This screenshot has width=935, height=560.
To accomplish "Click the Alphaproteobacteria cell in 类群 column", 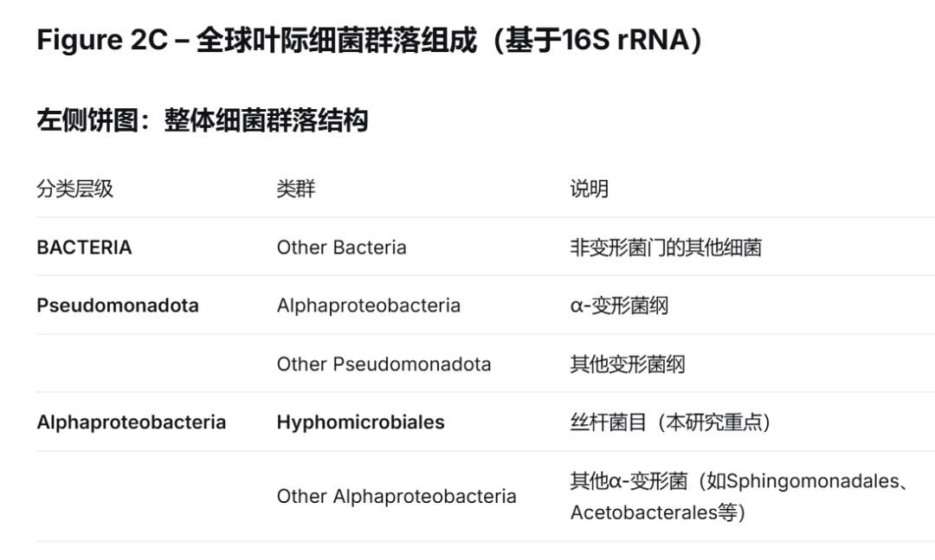I will (x=369, y=306).
